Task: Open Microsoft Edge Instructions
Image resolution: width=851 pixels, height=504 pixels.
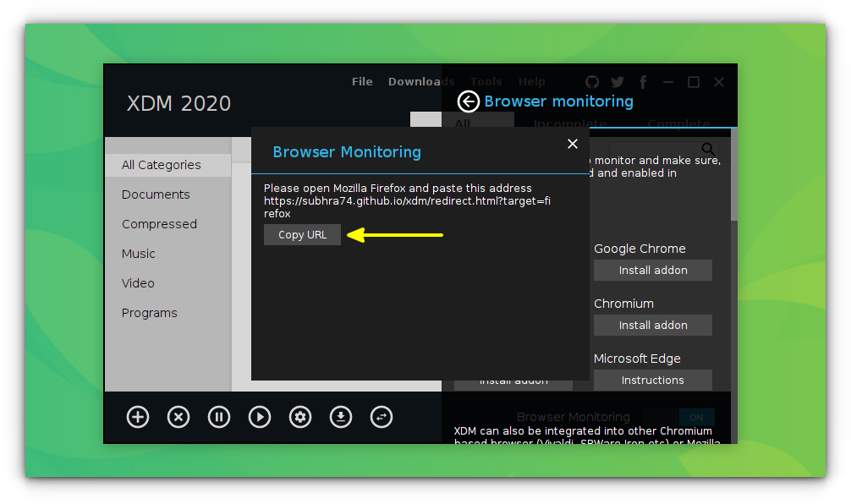Action: (x=653, y=381)
